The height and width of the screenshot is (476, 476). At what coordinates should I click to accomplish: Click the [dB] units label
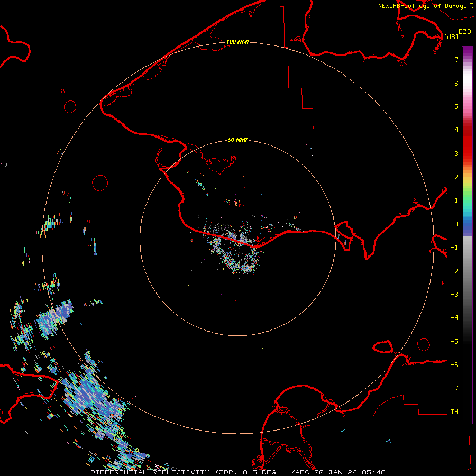tap(452, 36)
